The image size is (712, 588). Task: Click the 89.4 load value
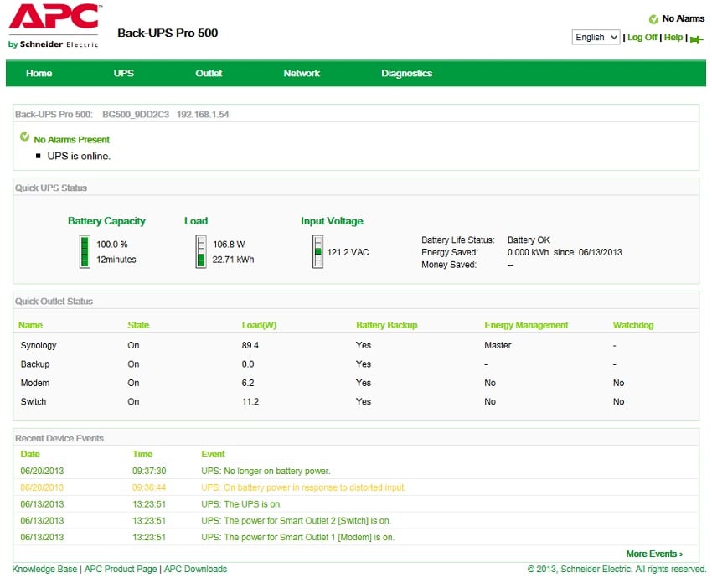(x=250, y=346)
